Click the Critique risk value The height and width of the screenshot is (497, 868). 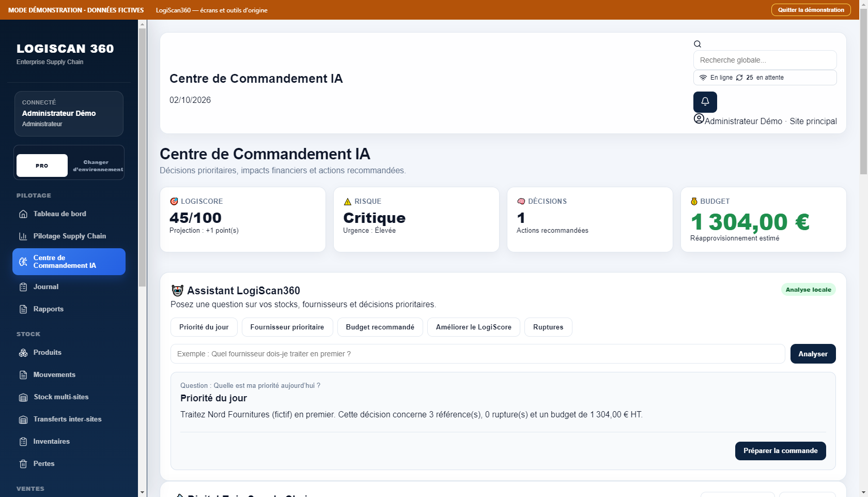[374, 218]
